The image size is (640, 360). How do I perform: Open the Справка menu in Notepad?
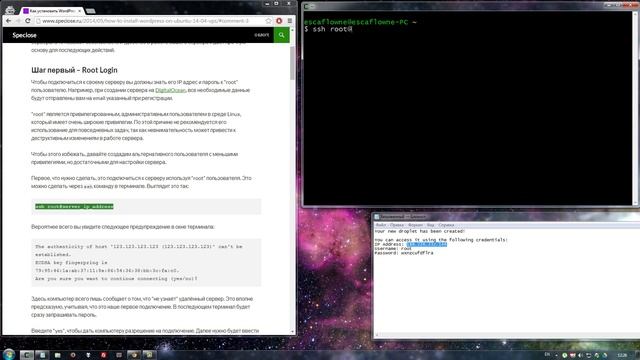point(446,225)
